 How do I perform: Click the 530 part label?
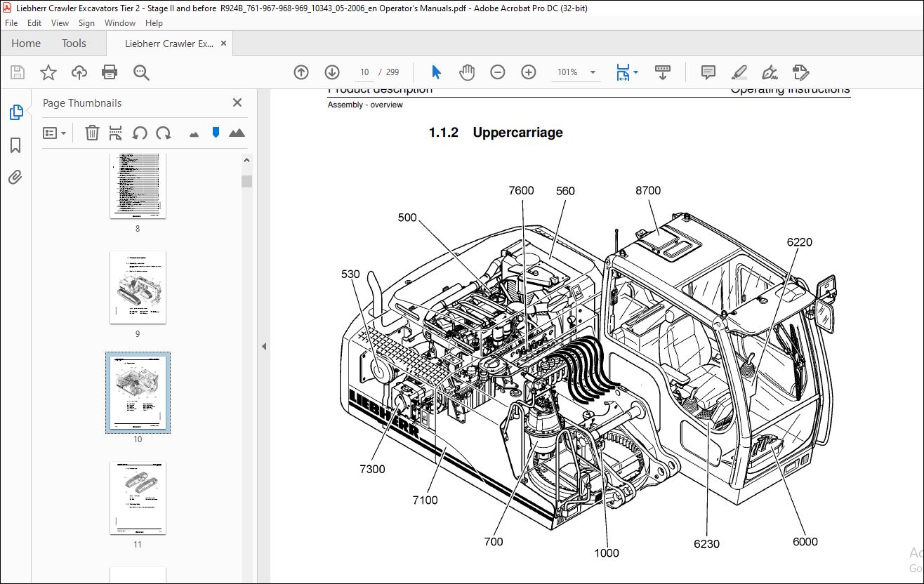click(351, 274)
